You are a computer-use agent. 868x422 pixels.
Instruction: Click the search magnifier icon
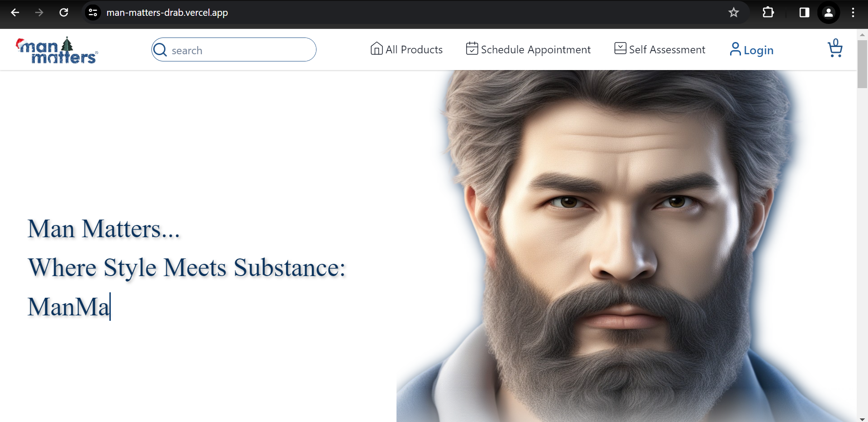(x=160, y=50)
